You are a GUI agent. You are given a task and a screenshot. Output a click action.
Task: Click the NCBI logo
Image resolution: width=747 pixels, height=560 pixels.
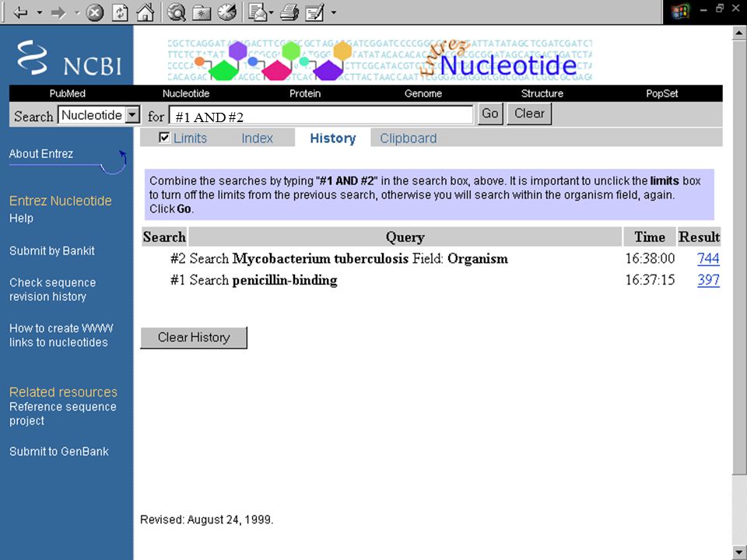click(70, 58)
